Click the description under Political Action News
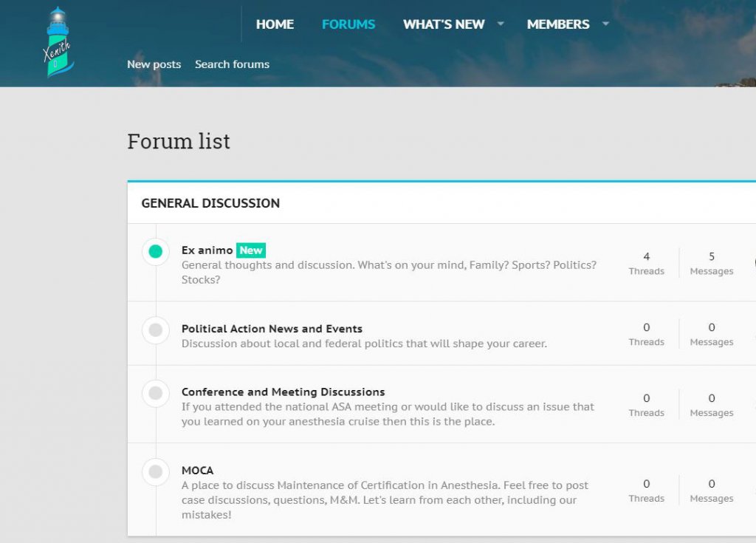The height and width of the screenshot is (543, 756). 364,344
